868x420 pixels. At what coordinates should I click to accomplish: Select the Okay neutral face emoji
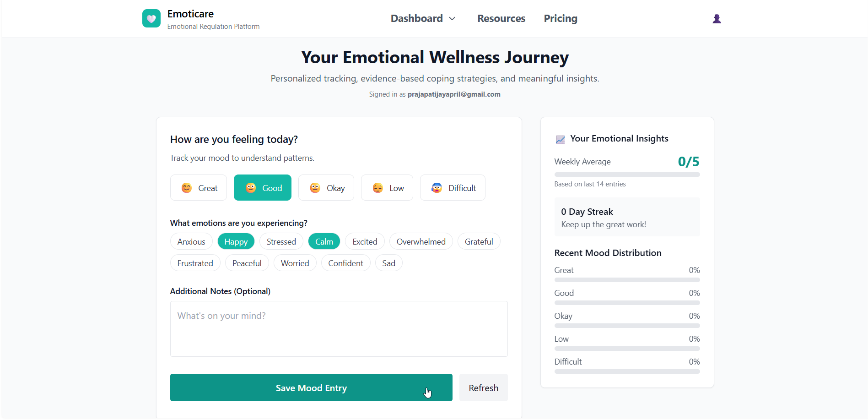(x=314, y=187)
